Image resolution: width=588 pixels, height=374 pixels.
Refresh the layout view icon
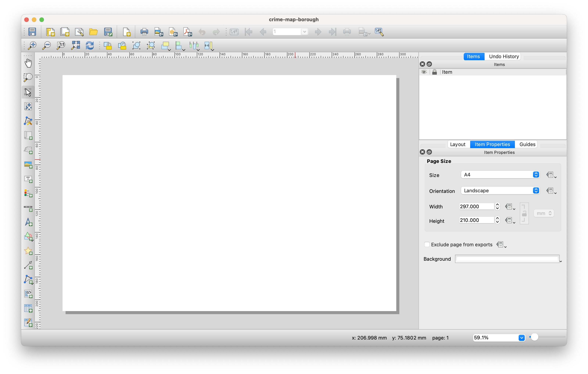pos(90,45)
